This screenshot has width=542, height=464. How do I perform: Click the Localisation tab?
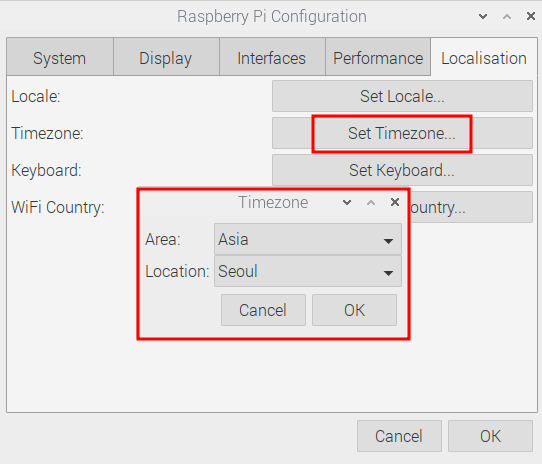coord(484,57)
